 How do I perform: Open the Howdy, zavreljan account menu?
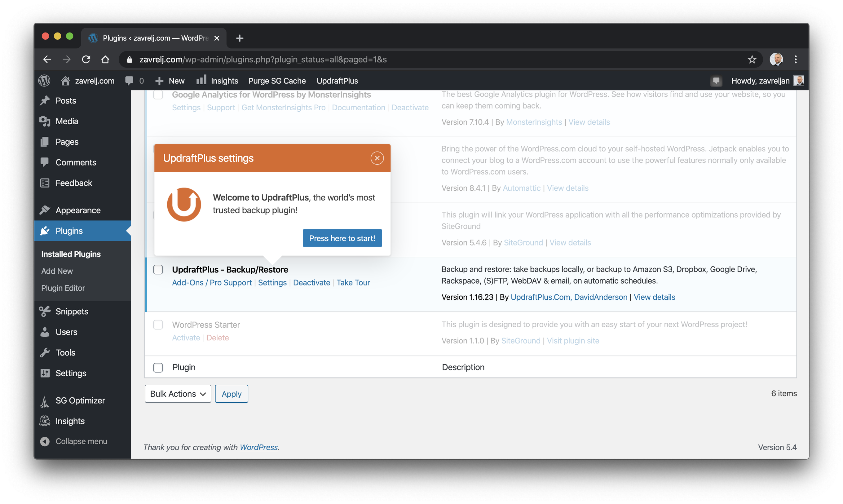[767, 81]
